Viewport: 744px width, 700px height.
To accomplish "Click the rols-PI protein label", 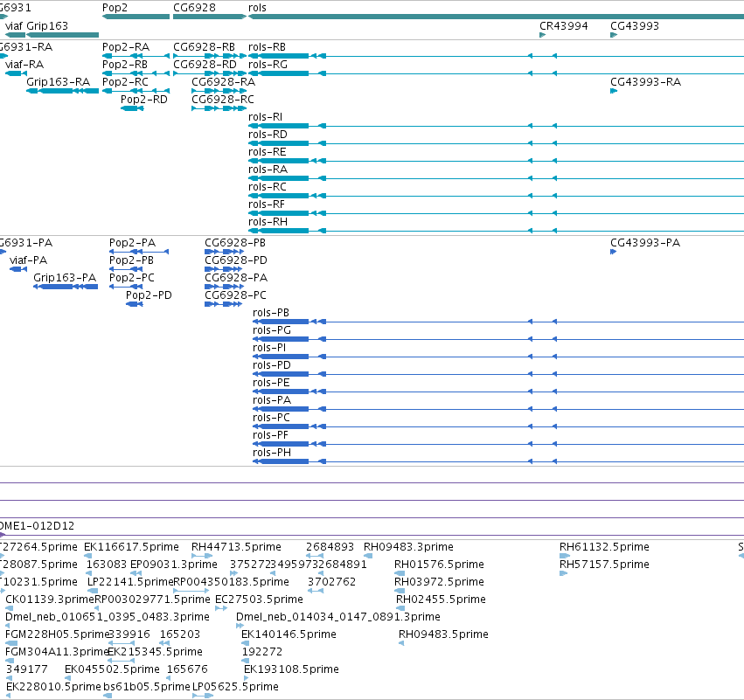I will pos(269,348).
